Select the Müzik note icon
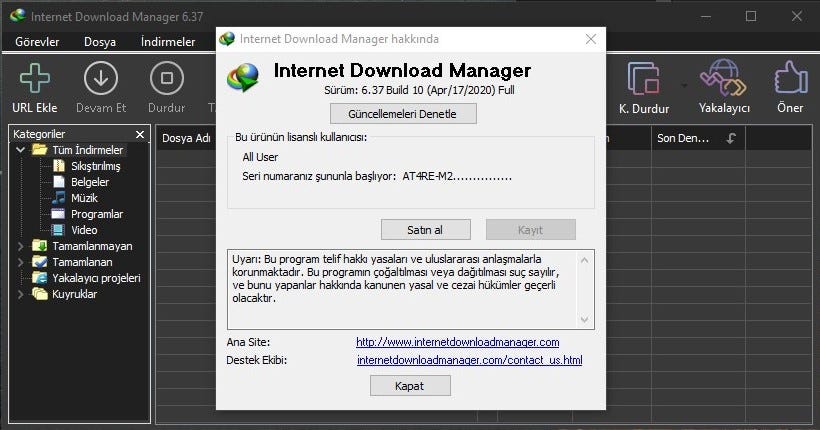This screenshot has width=820, height=430. coord(59,198)
